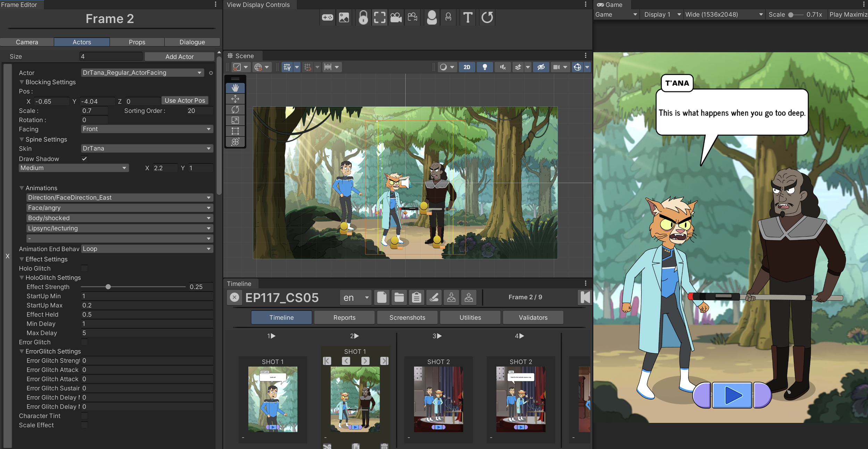Select the Hand tool in Scene toolbar
868x449 pixels.
(x=235, y=88)
